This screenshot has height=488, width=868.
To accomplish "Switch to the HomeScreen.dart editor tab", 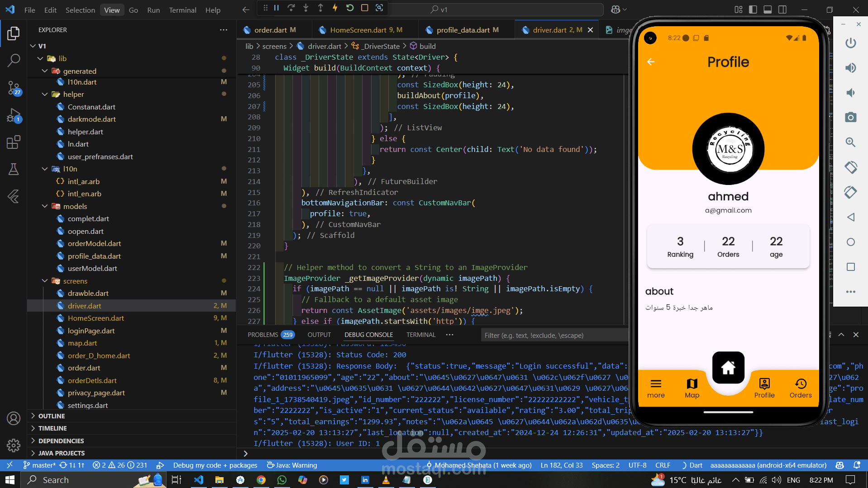I will click(358, 30).
